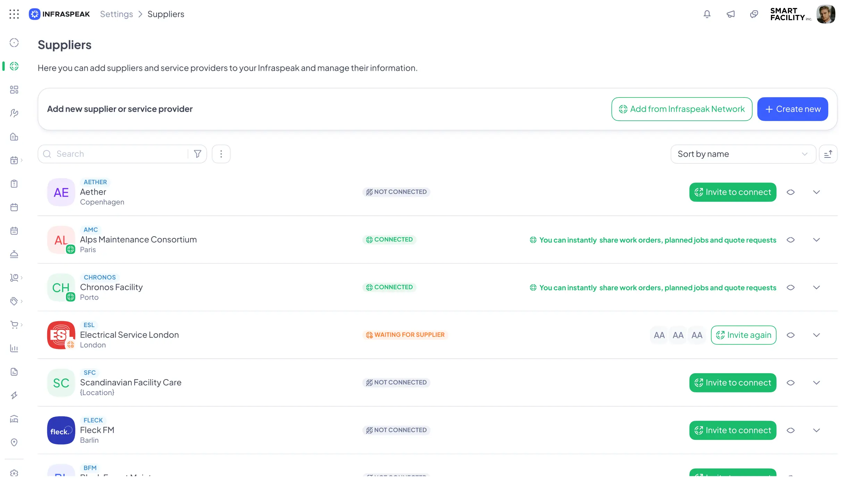Click the SMART FACILITY company logo
The image size is (863, 504).
click(791, 14)
